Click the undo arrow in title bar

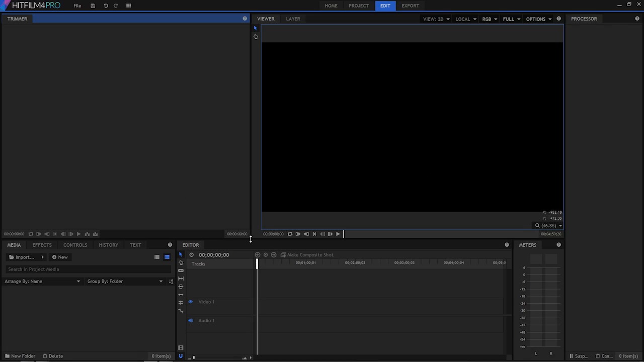(x=106, y=6)
